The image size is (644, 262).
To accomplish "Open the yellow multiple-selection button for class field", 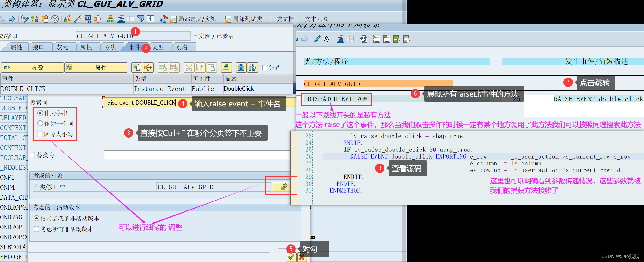I will pos(281,187).
